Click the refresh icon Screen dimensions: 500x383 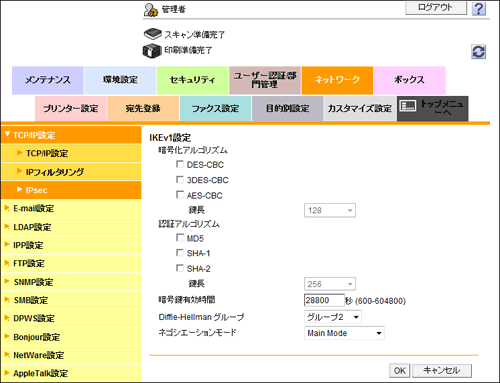[x=478, y=52]
